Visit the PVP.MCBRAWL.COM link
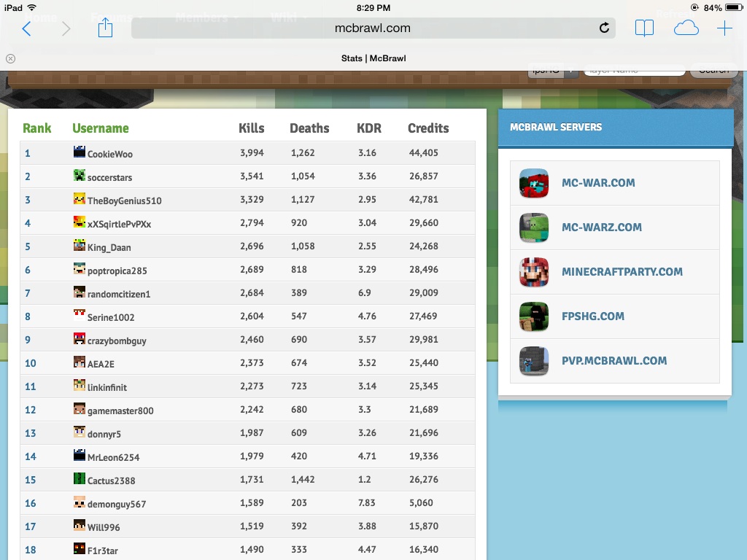 614,361
